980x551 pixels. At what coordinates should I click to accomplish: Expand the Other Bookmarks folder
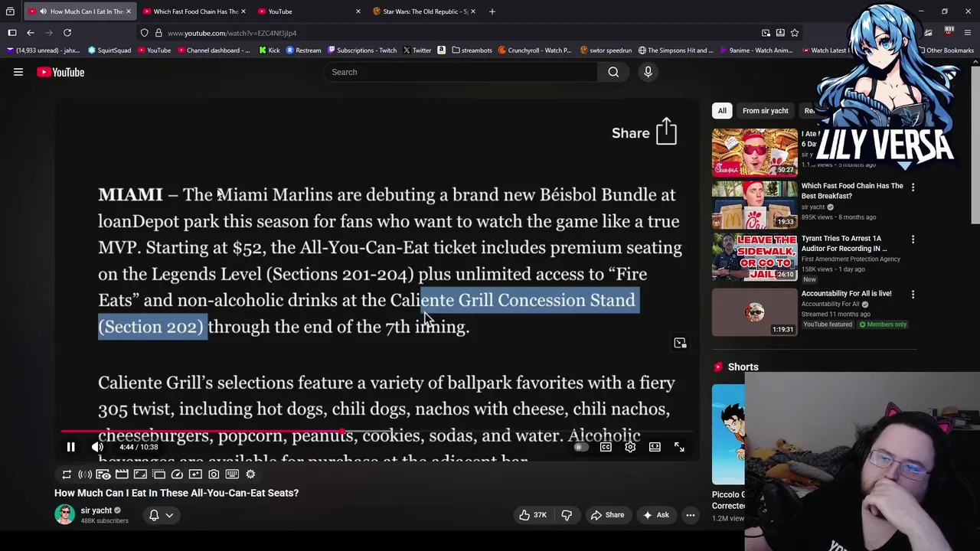[946, 51]
